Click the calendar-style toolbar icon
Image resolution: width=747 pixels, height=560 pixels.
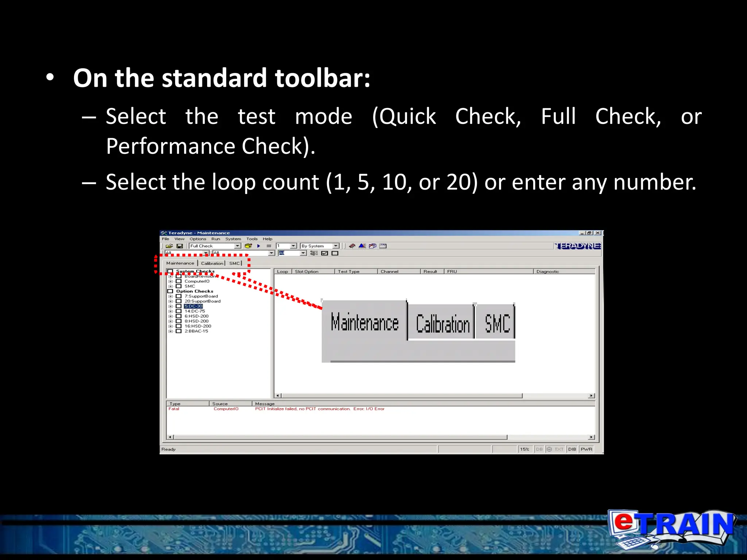pyautogui.click(x=383, y=246)
